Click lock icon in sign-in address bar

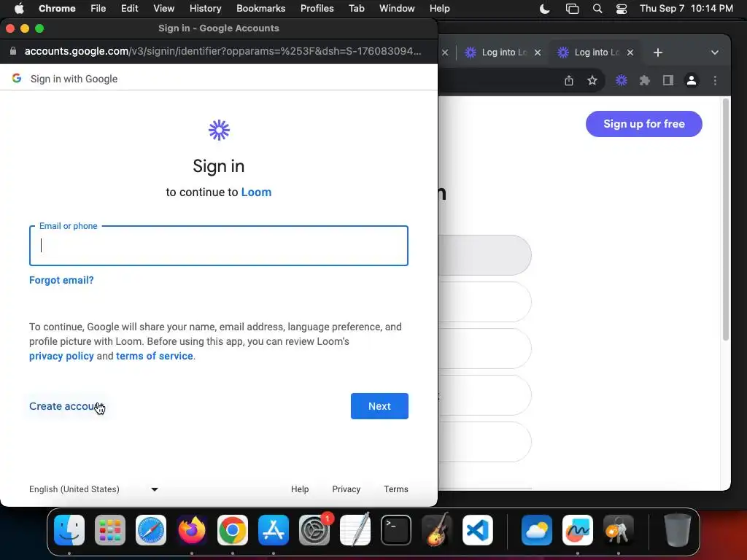click(13, 51)
